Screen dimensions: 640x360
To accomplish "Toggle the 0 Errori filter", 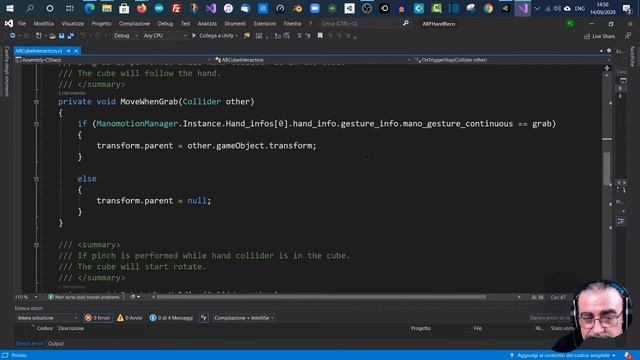I will point(98,318).
